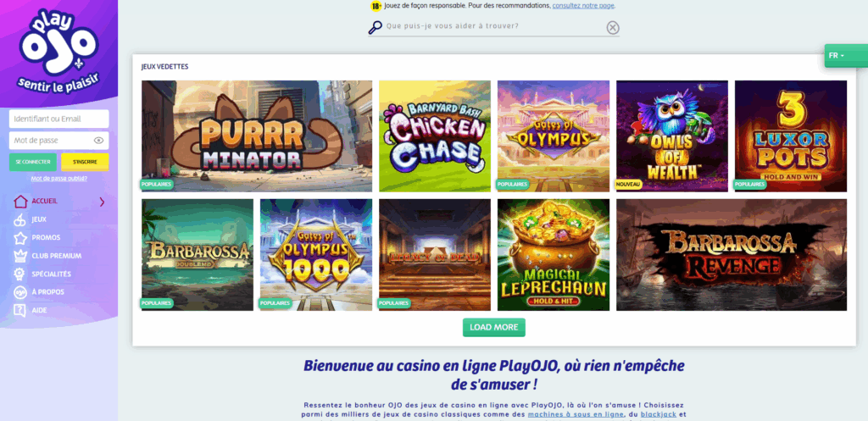Click the Spécialités badge icon
Image resolution: width=868 pixels, height=421 pixels.
[x=20, y=274]
